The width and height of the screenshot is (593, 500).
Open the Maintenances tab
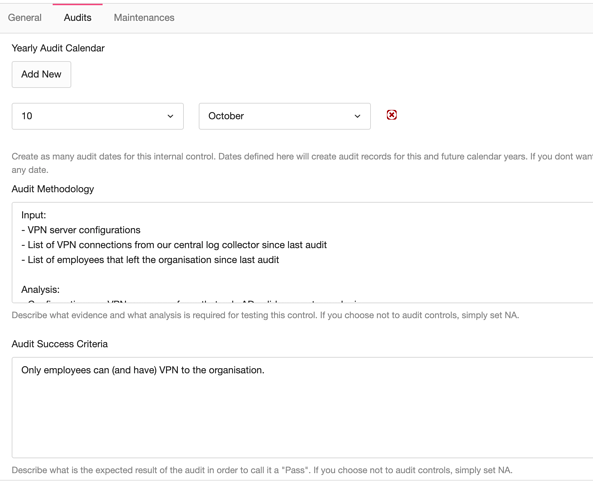pos(144,18)
